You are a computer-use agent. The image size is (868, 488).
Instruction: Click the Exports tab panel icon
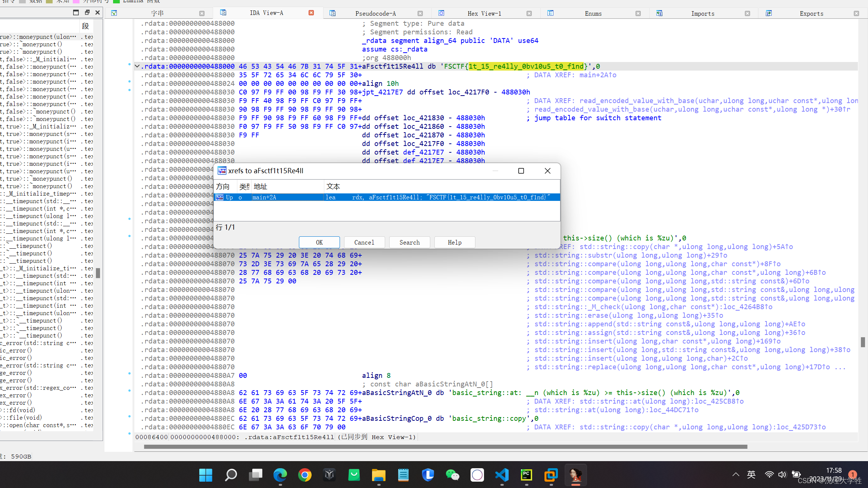coord(769,13)
